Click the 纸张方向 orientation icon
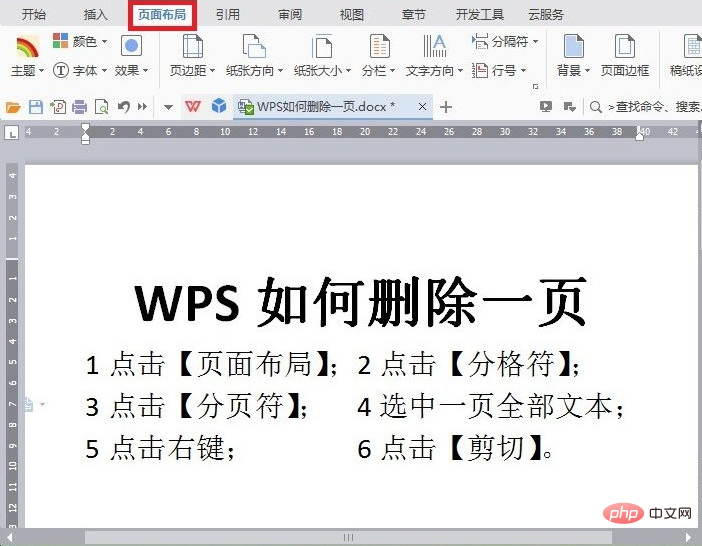The width and height of the screenshot is (702, 546). (254, 46)
